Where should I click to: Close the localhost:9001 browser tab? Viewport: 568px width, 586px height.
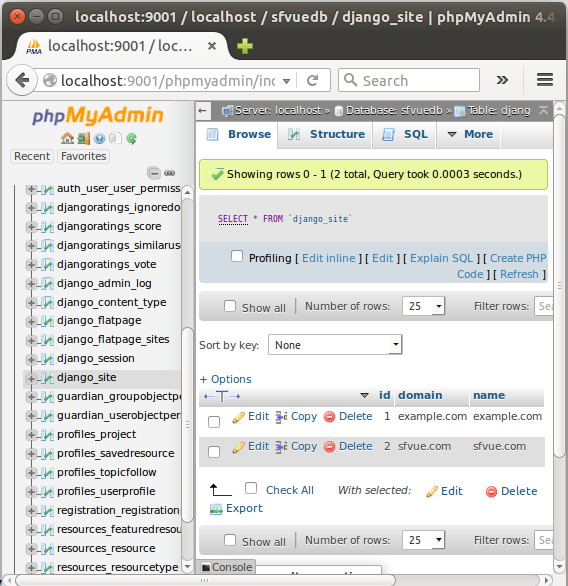[212, 46]
